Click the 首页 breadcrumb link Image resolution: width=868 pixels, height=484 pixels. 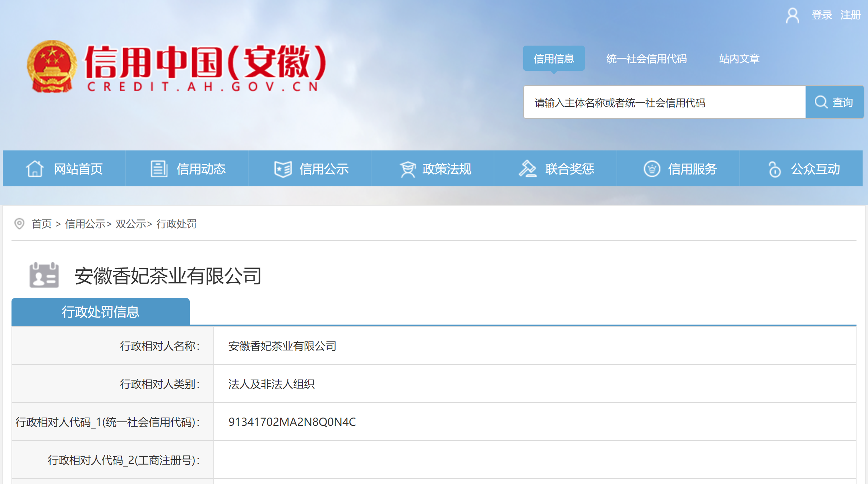(42, 224)
